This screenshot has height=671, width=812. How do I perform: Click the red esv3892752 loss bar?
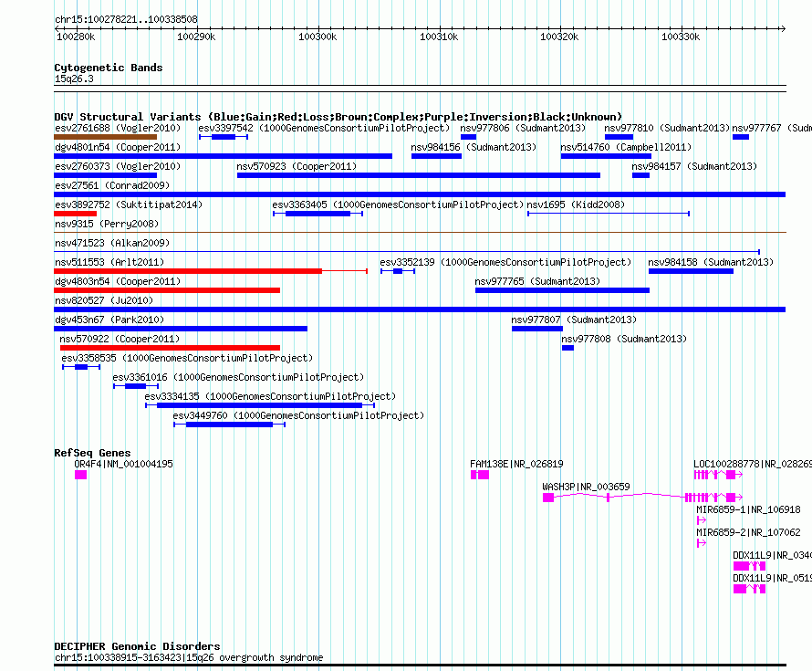[x=75, y=214]
